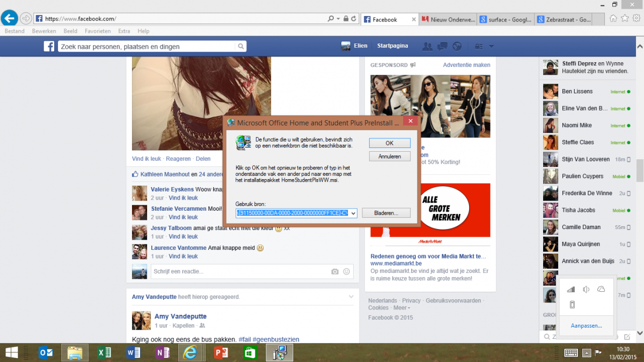Screen dimensions: 644x362
Task: Click Privacy link in footer
Action: [411, 300]
